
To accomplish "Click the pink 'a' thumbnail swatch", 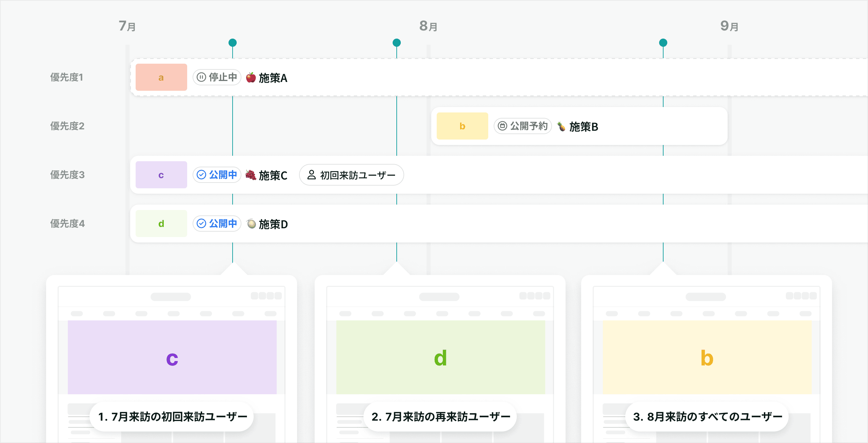I will (x=161, y=77).
